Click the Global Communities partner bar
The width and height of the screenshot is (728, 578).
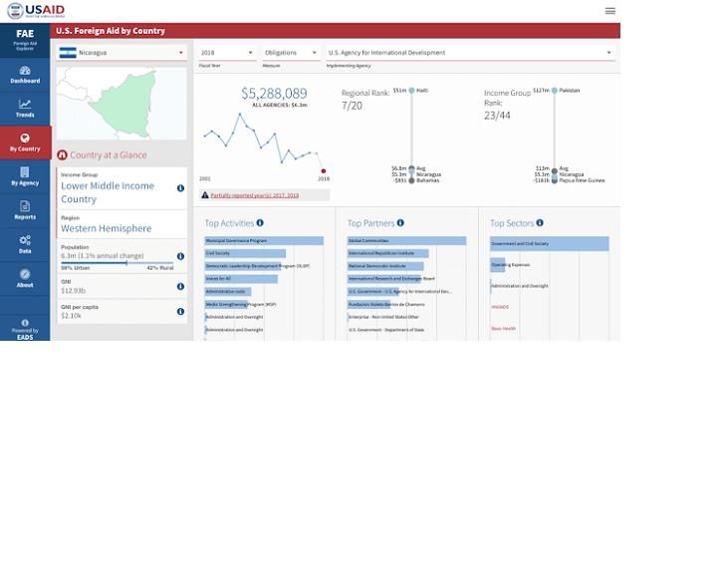click(x=406, y=241)
